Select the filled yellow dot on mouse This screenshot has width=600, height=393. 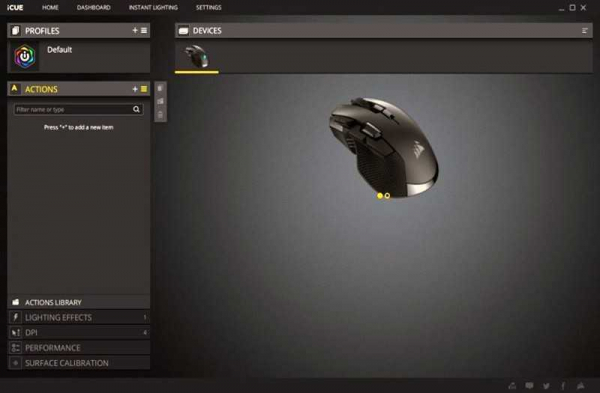point(380,196)
